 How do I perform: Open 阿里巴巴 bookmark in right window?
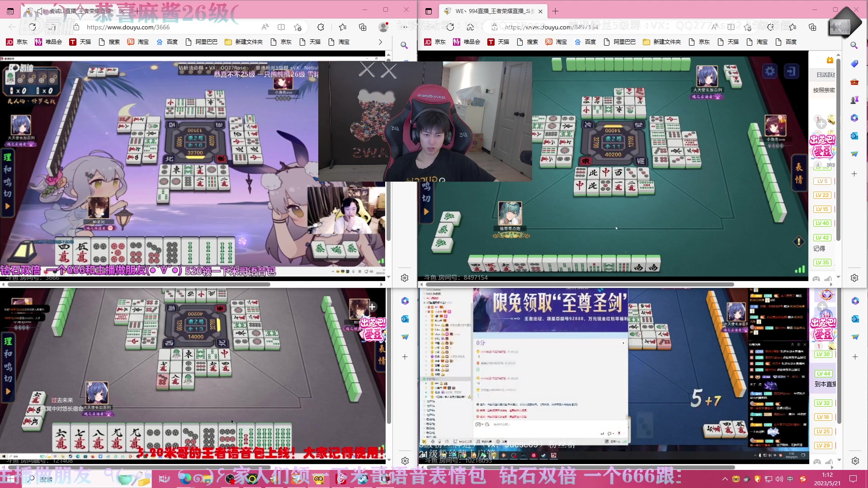click(x=620, y=42)
